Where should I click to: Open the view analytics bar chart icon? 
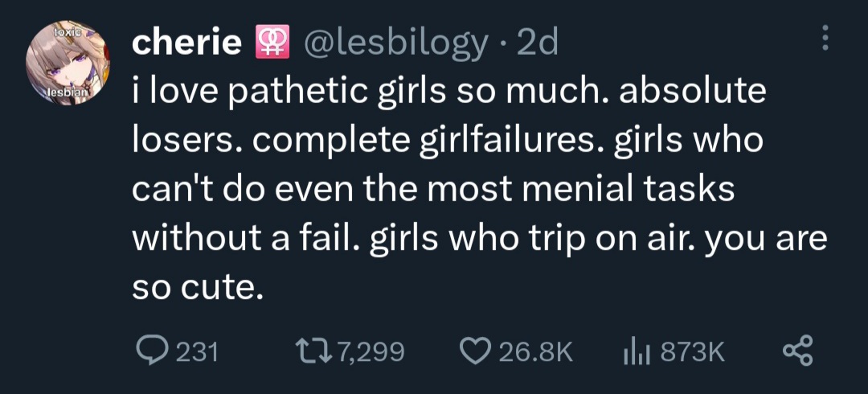pos(638,351)
